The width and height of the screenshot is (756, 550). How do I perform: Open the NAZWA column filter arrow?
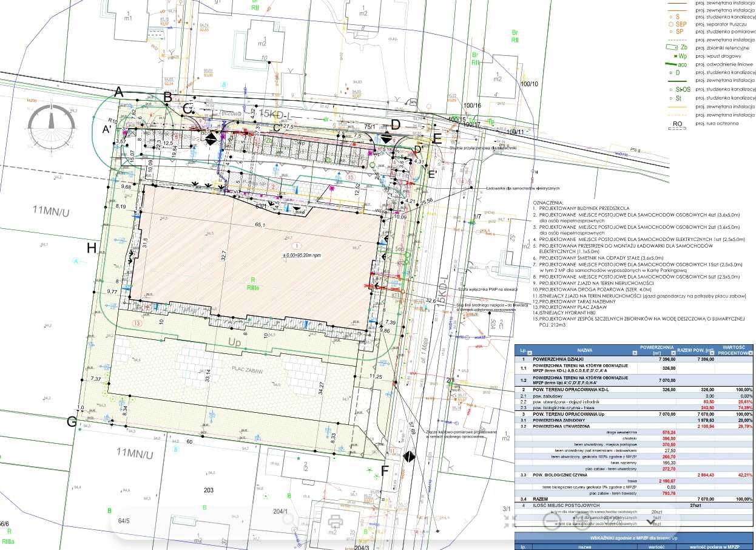635,353
